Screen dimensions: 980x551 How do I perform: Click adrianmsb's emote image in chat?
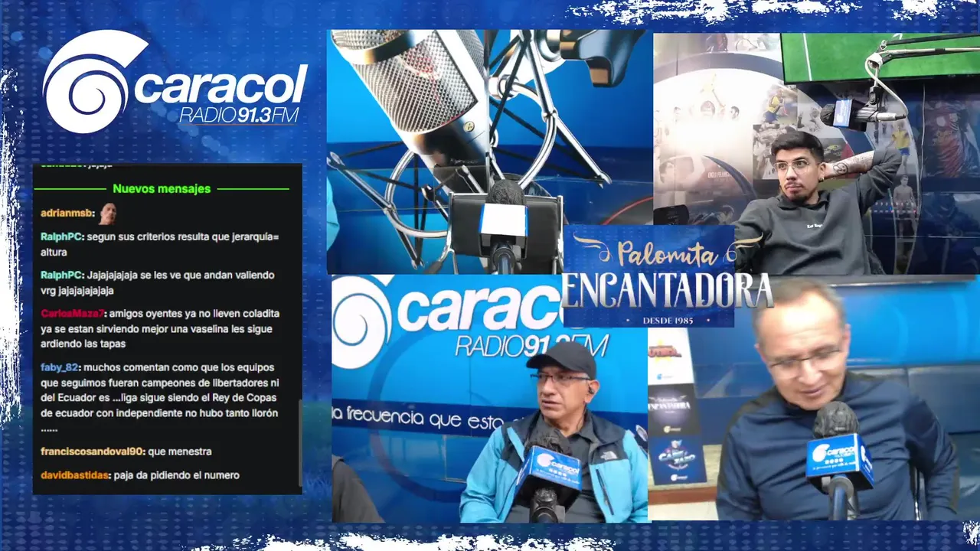click(108, 214)
